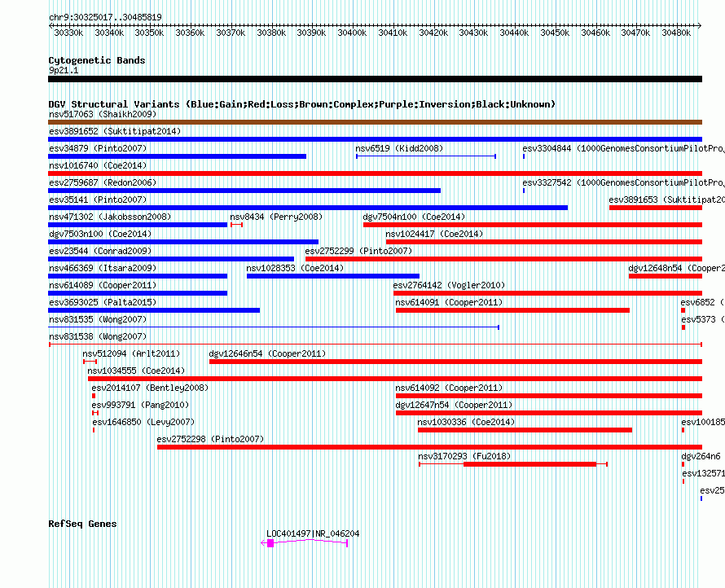Select esv2752299 (Pinto2007) label

tap(358, 251)
